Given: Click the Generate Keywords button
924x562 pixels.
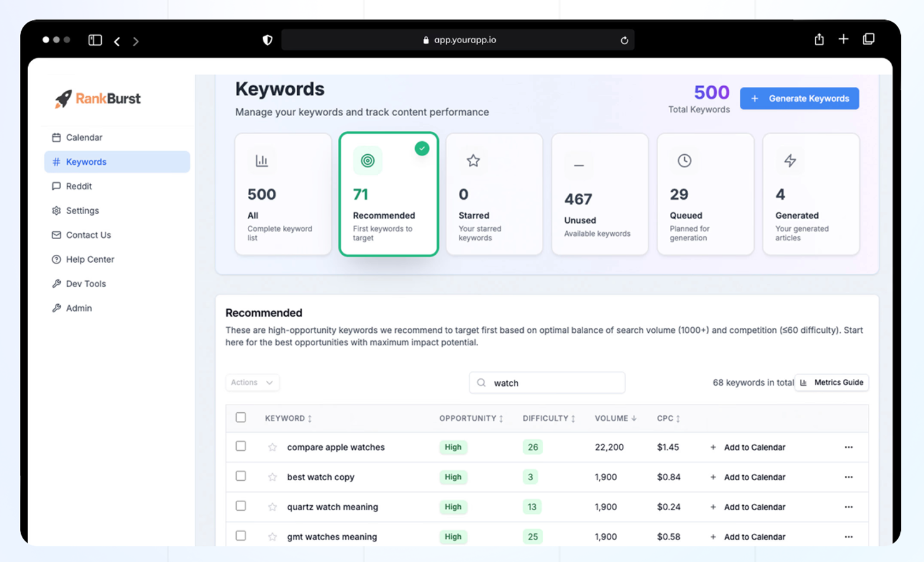Looking at the screenshot, I should (799, 99).
